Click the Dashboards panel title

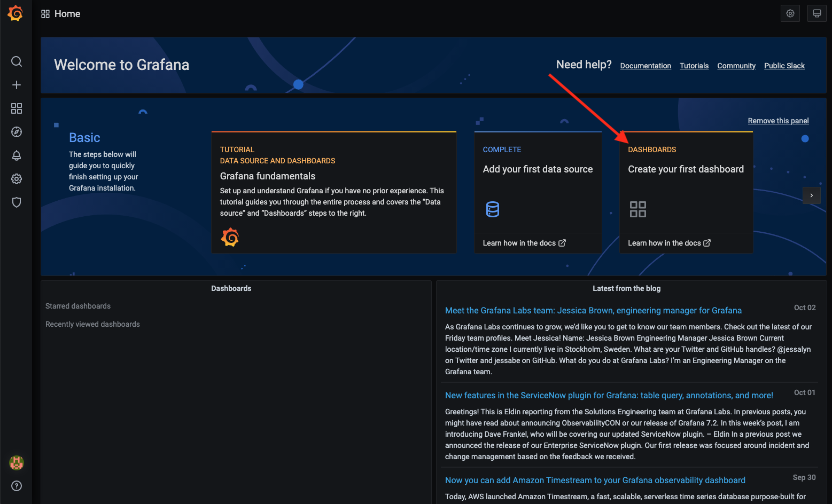(x=231, y=288)
